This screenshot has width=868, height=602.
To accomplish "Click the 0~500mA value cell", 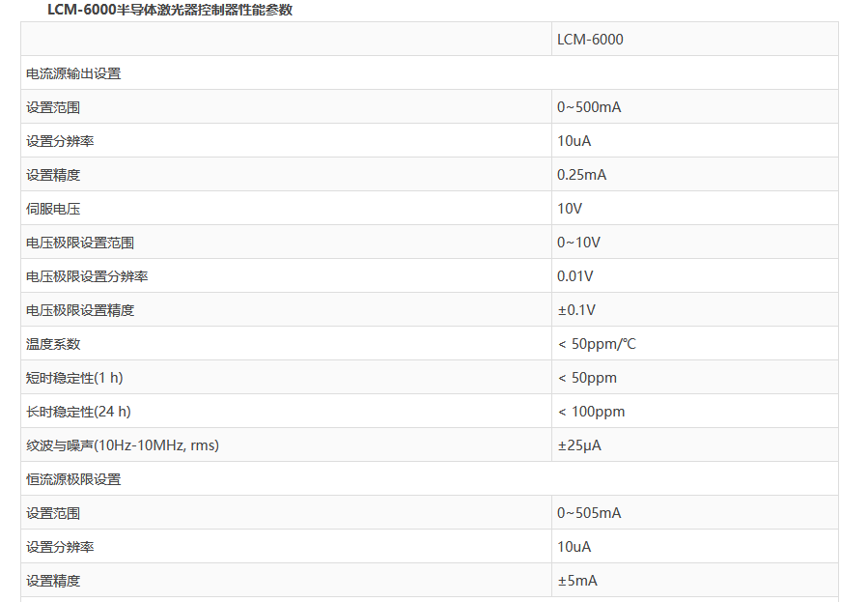I will (x=589, y=107).
